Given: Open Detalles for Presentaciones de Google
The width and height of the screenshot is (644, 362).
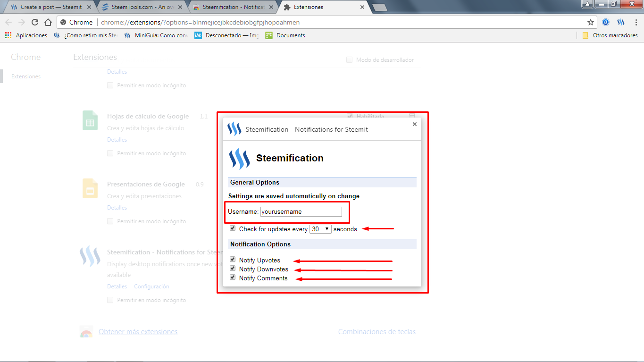Looking at the screenshot, I should pyautogui.click(x=117, y=208).
